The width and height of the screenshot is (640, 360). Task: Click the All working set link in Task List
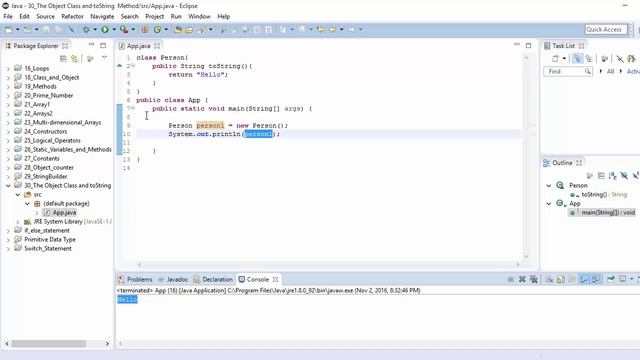pos(610,71)
